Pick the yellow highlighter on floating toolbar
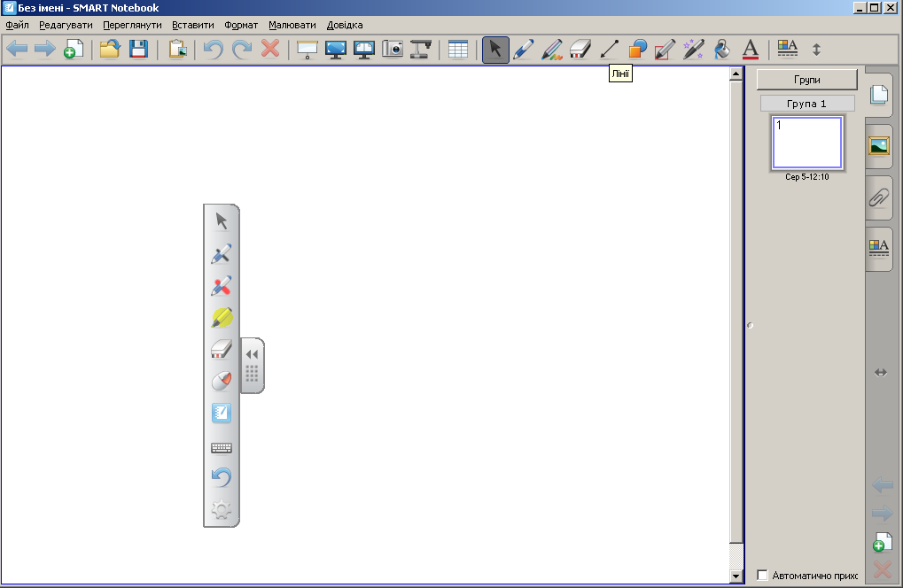903x588 pixels. [222, 318]
